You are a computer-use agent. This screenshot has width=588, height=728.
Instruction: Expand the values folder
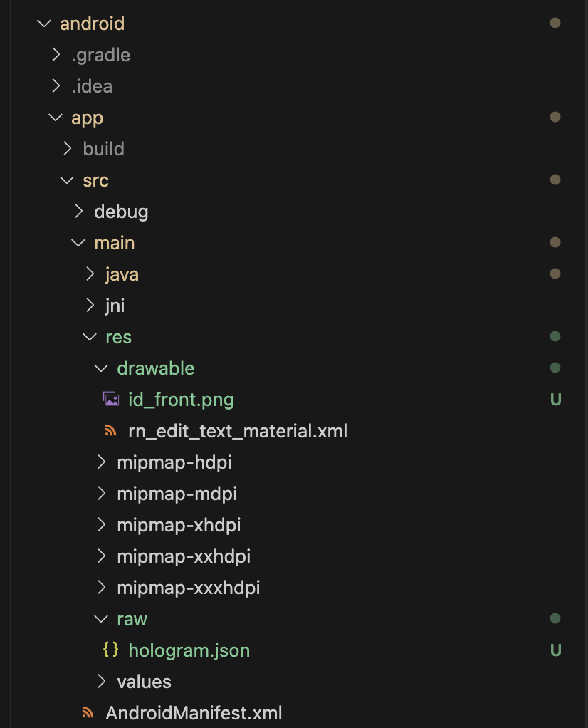coord(100,681)
